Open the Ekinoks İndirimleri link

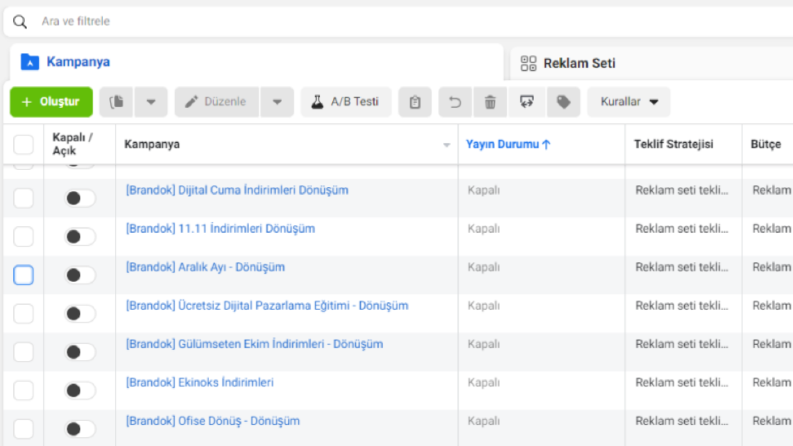(x=199, y=382)
